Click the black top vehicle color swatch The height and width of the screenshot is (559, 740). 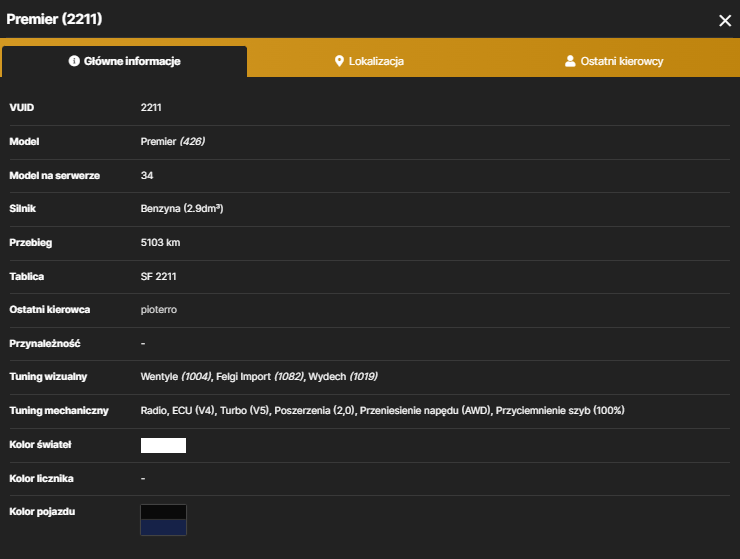[163, 512]
